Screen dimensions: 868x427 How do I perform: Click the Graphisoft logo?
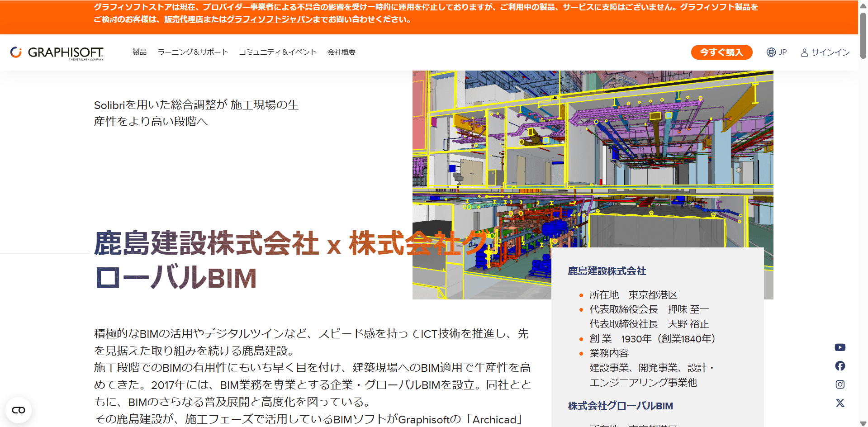57,52
